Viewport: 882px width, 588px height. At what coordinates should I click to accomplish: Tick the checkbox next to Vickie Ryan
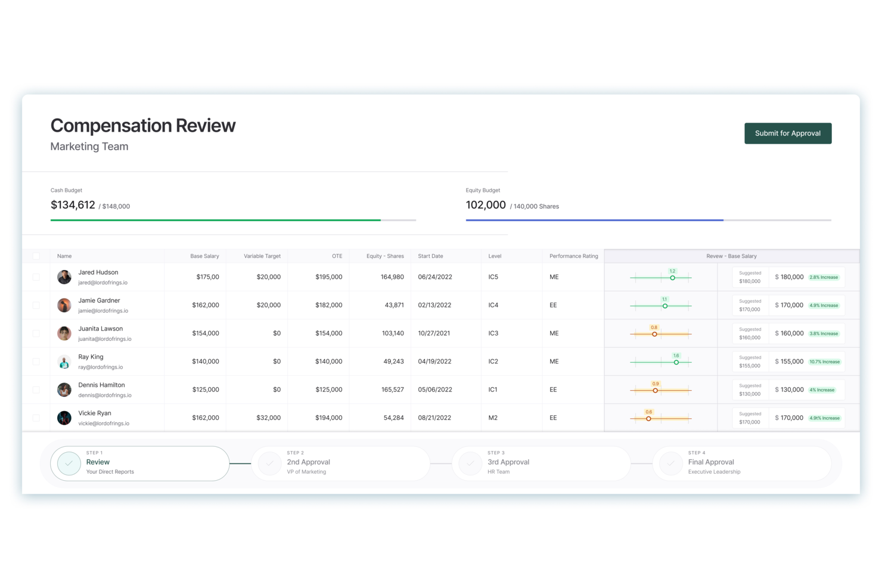[x=36, y=418]
